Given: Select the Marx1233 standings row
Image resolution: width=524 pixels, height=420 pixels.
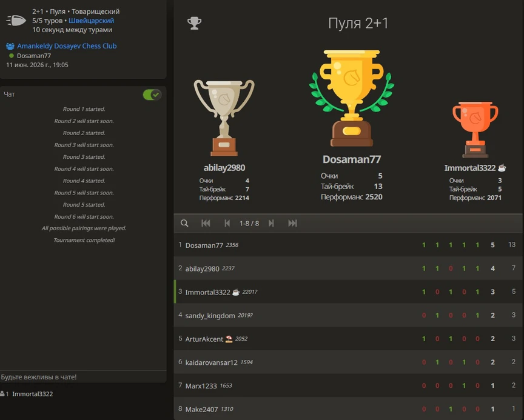Looking at the screenshot, I should (x=348, y=385).
